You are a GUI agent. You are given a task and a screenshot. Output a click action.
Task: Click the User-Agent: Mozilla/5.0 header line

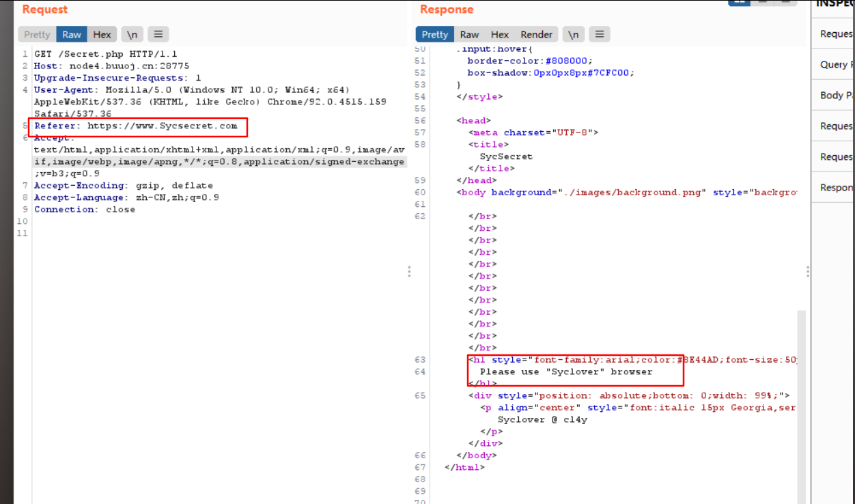(x=192, y=90)
